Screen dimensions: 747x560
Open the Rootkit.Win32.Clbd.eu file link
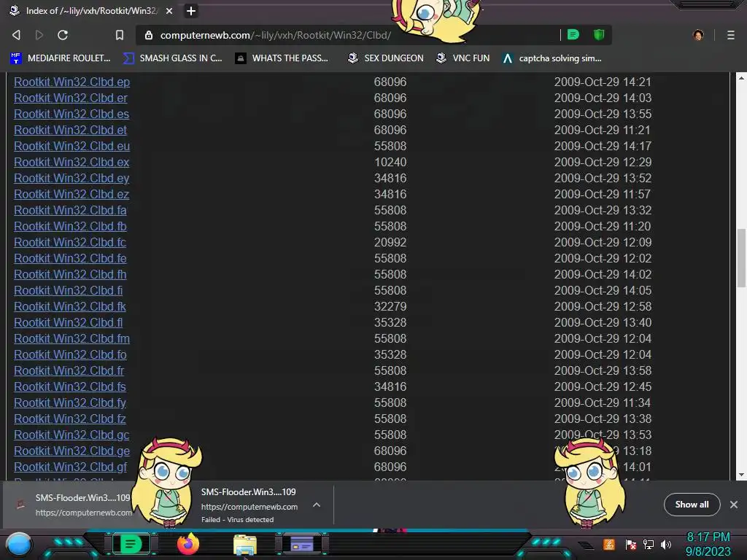coord(72,146)
